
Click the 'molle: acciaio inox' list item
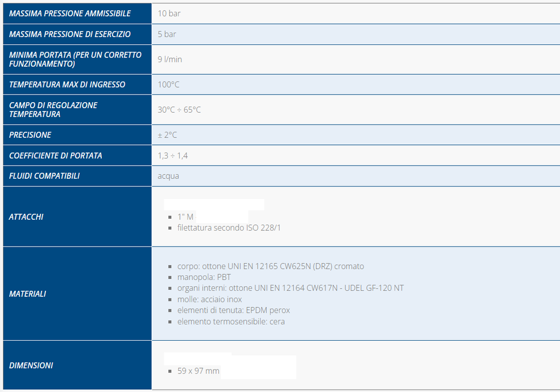pyautogui.click(x=209, y=299)
